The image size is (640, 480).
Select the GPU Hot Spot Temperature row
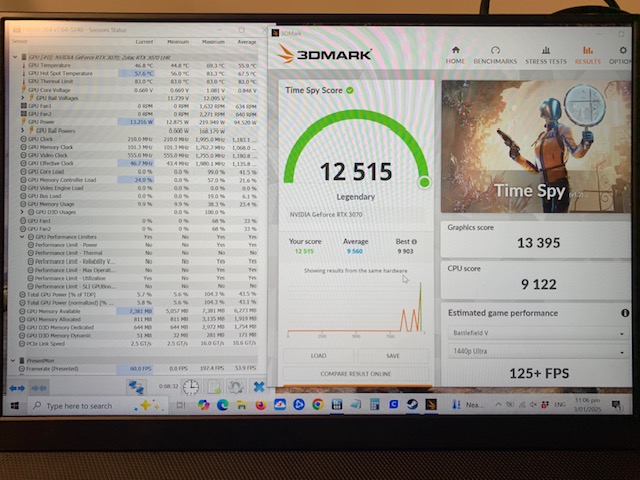point(139,73)
